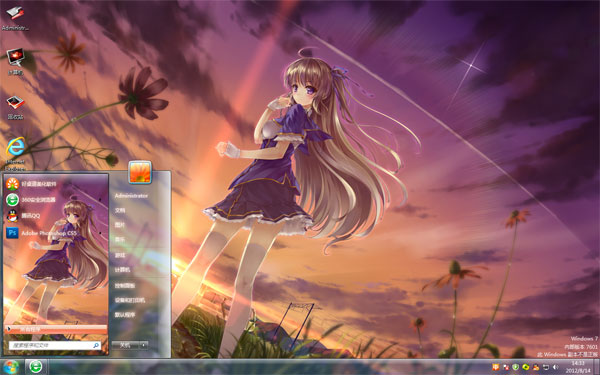Click the Shut down button in Start menu

[125, 345]
